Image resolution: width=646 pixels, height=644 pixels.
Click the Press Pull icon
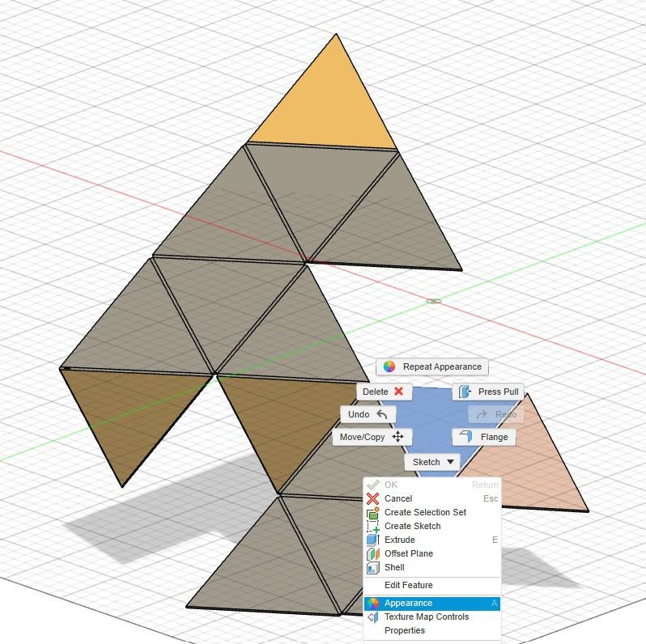point(465,392)
